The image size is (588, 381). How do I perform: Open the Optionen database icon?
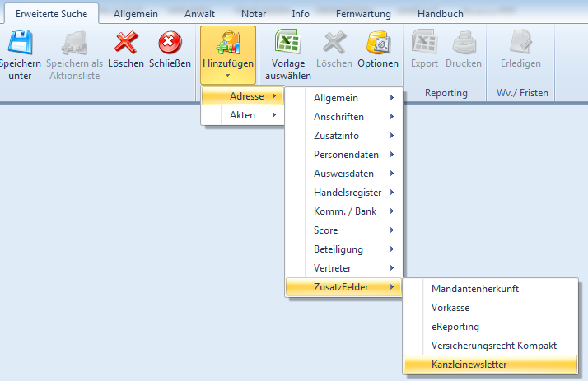[378, 42]
